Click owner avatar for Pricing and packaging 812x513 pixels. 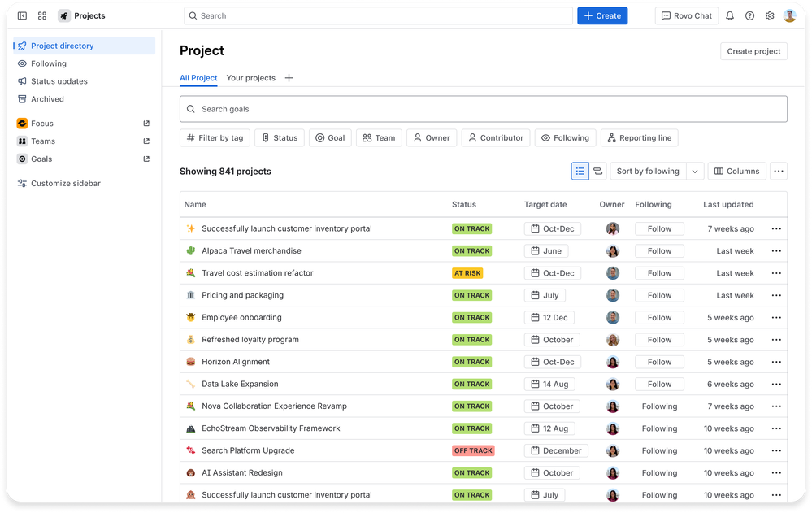pyautogui.click(x=613, y=295)
